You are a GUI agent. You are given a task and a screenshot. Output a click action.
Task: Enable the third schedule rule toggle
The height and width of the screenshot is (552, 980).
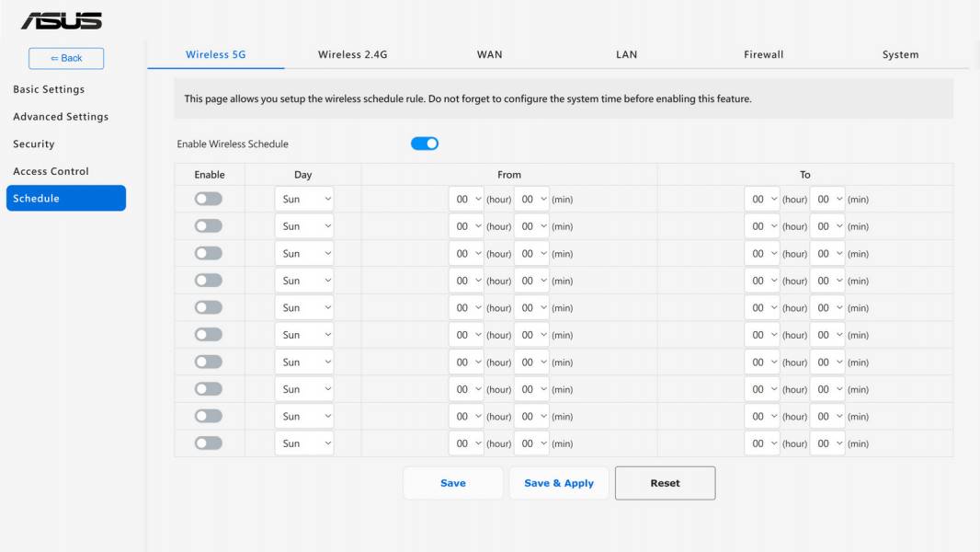tap(208, 253)
